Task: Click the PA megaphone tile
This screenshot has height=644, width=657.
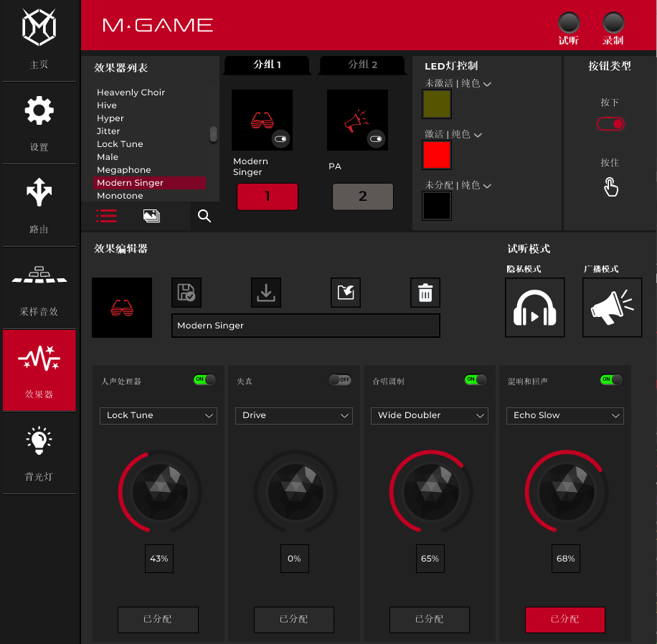Action: [357, 120]
